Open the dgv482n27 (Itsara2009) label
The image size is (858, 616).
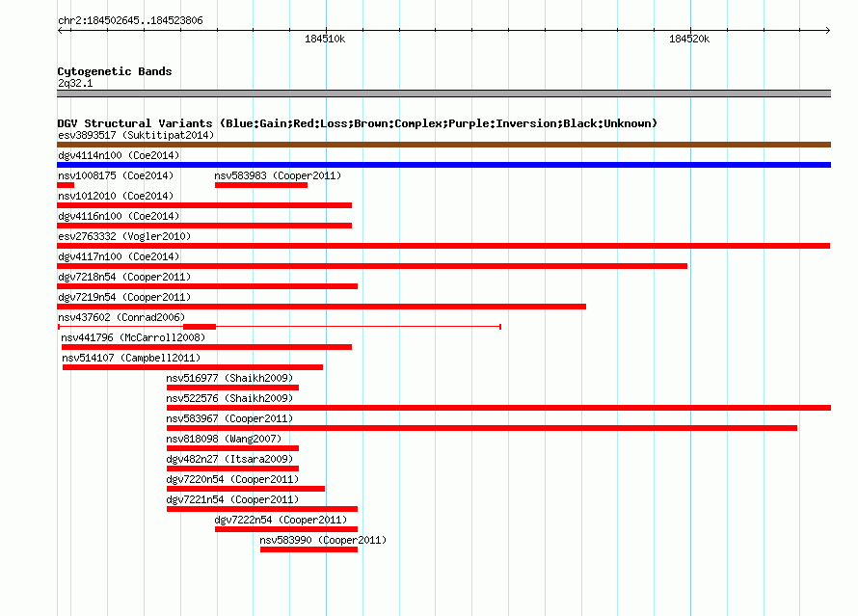point(229,459)
